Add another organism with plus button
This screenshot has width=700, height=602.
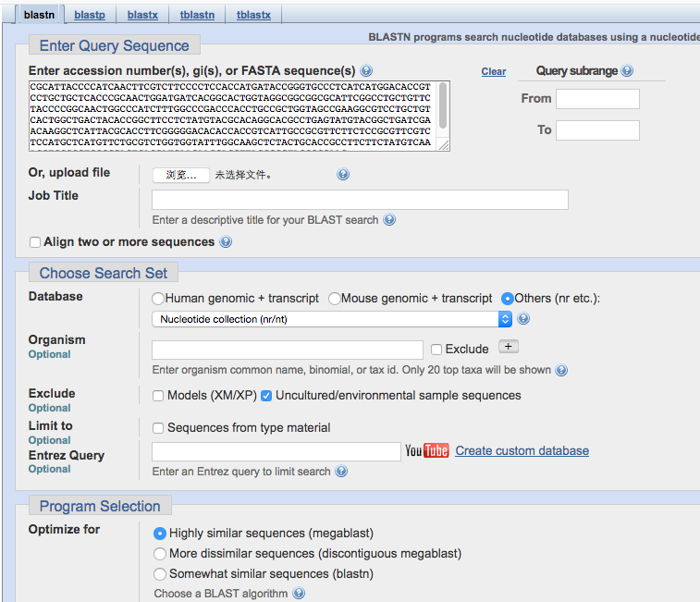tap(508, 347)
